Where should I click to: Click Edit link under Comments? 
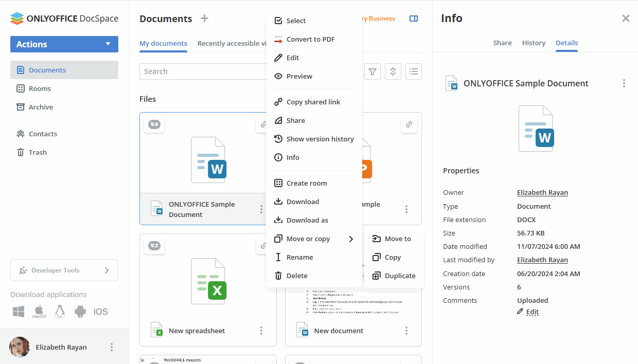[x=532, y=312]
